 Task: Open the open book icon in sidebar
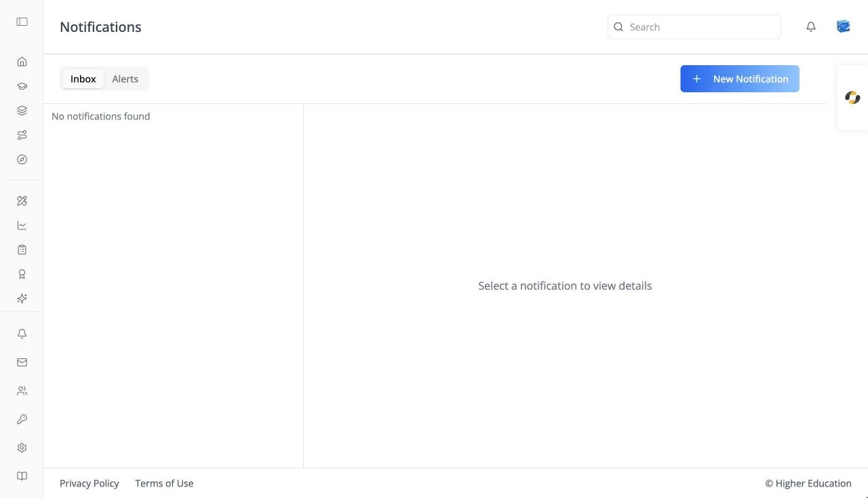point(22,476)
